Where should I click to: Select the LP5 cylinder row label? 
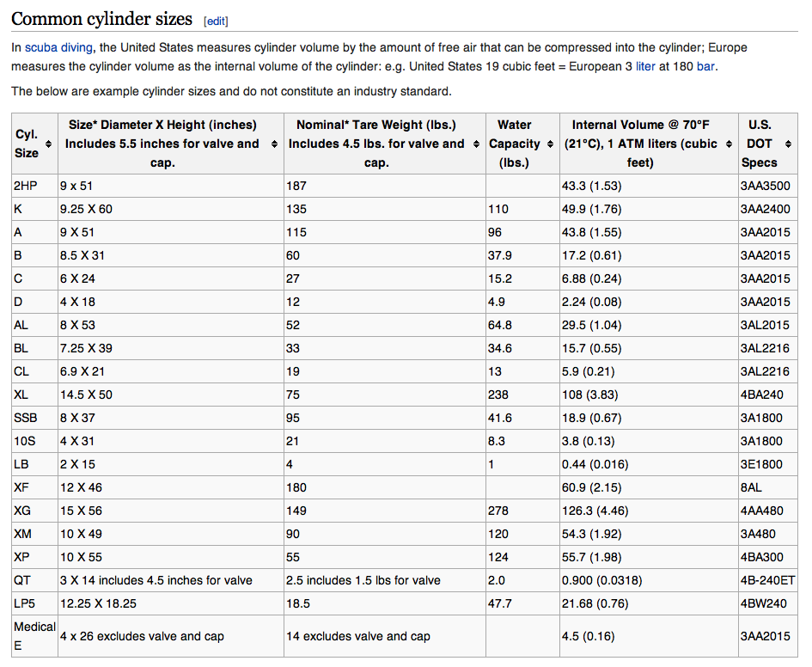23,603
